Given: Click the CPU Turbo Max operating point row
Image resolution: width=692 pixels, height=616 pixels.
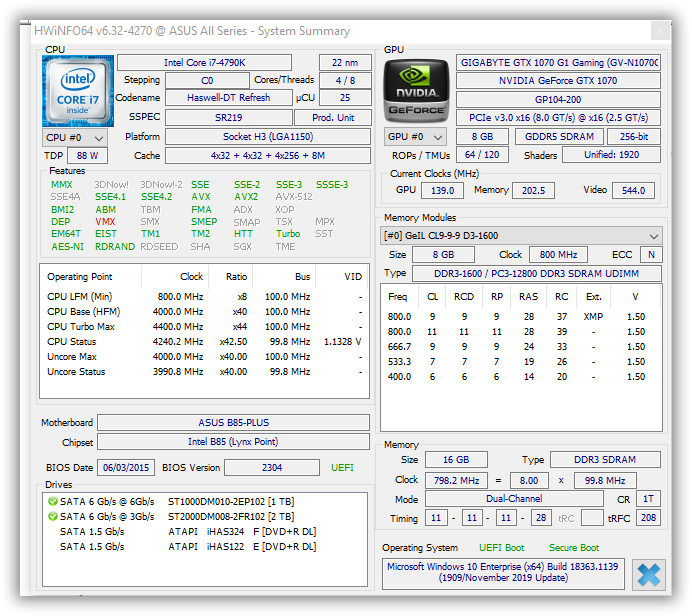Looking at the screenshot, I should 204,327.
